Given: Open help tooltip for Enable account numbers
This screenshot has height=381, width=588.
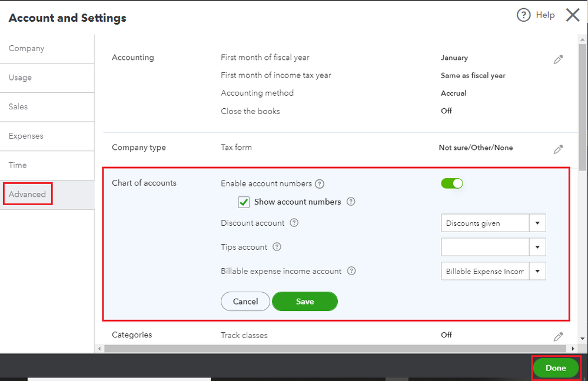Looking at the screenshot, I should pyautogui.click(x=320, y=184).
